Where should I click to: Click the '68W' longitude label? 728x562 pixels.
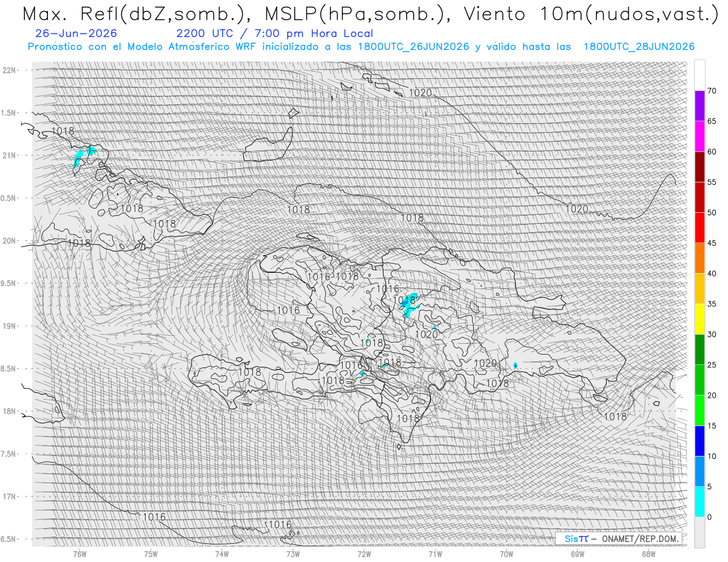coord(649,554)
